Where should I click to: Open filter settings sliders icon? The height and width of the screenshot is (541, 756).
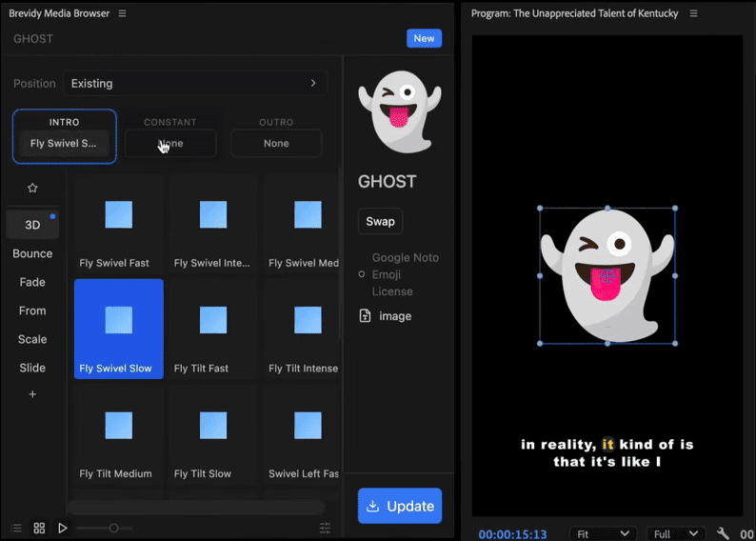[325, 528]
